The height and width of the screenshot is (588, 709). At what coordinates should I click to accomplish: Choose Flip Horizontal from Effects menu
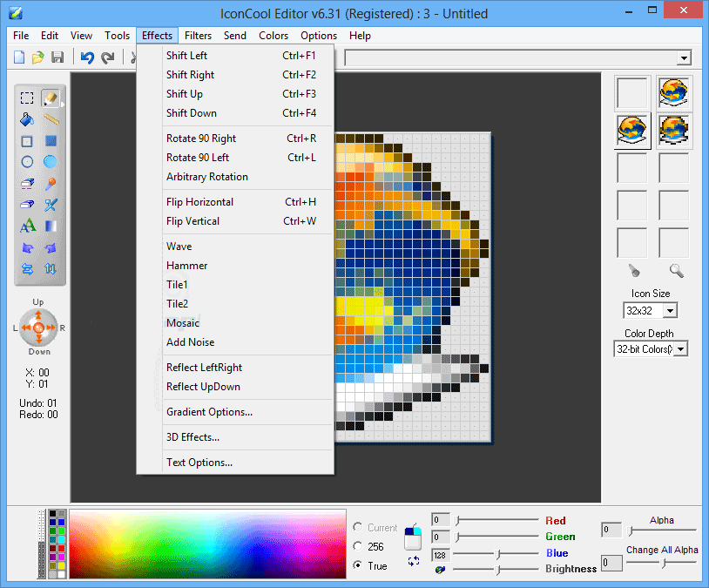199,202
